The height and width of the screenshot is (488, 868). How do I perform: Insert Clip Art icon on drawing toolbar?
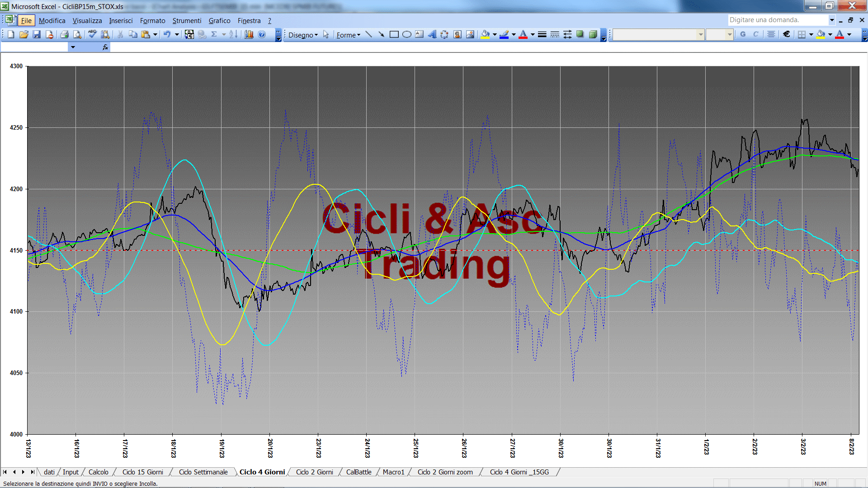tap(458, 34)
